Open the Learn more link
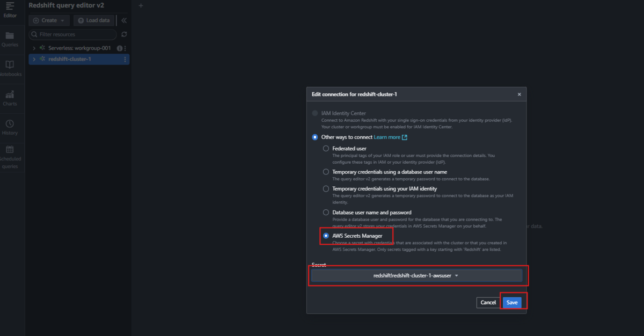This screenshot has width=644, height=336. point(387,137)
